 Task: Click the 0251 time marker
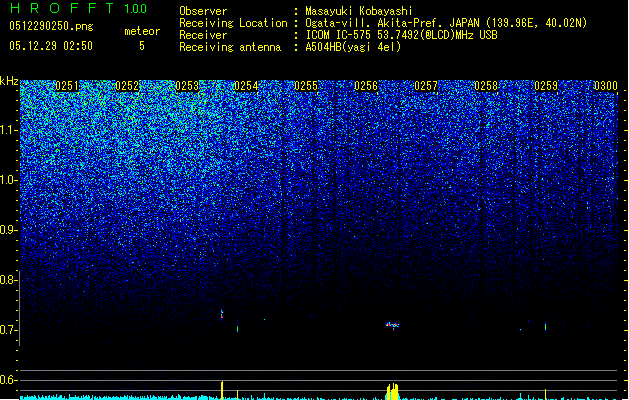click(67, 86)
